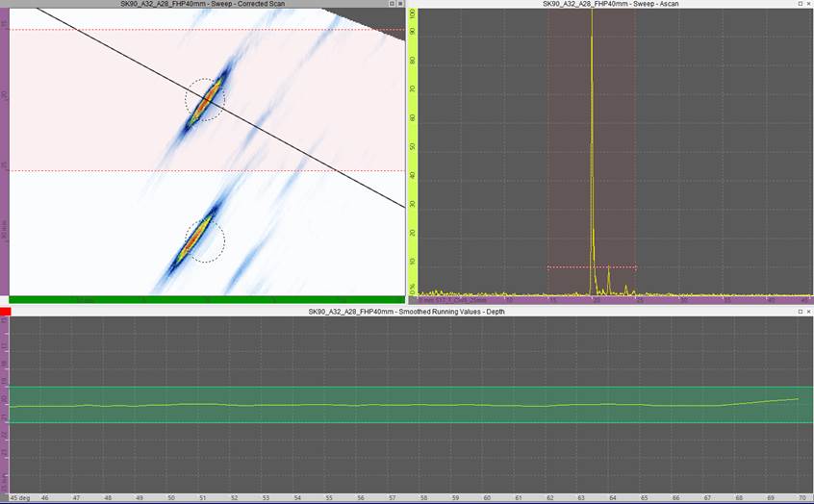
Task: Click the upper circled flaw indication
Action: [206, 98]
